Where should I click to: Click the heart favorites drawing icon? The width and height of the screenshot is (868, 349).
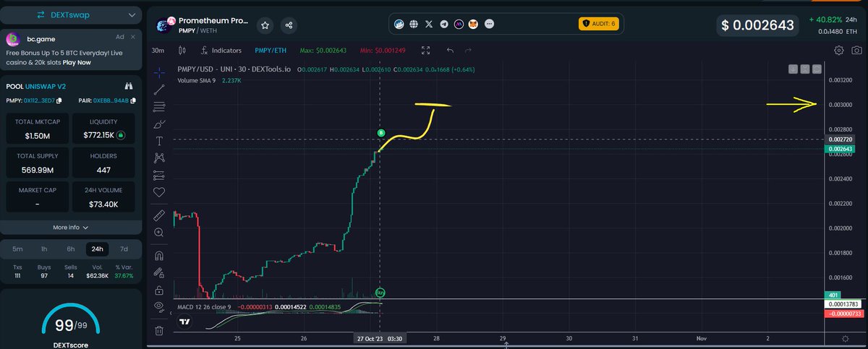pos(159,192)
